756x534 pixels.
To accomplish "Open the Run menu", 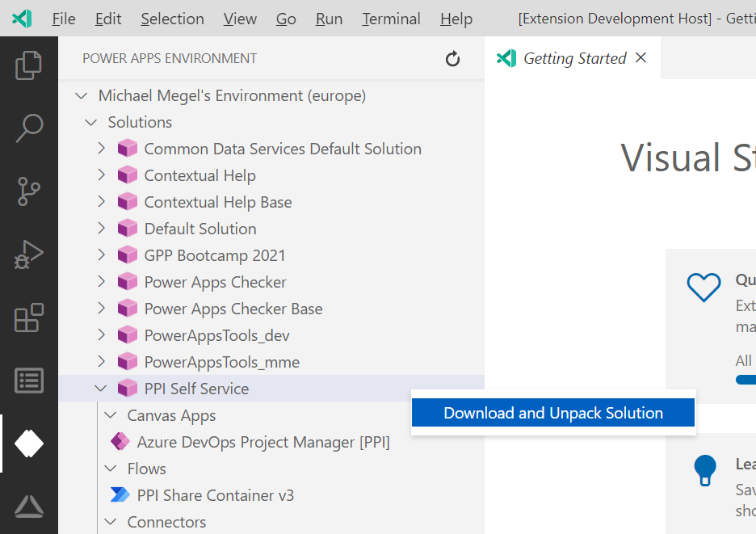I will click(329, 19).
